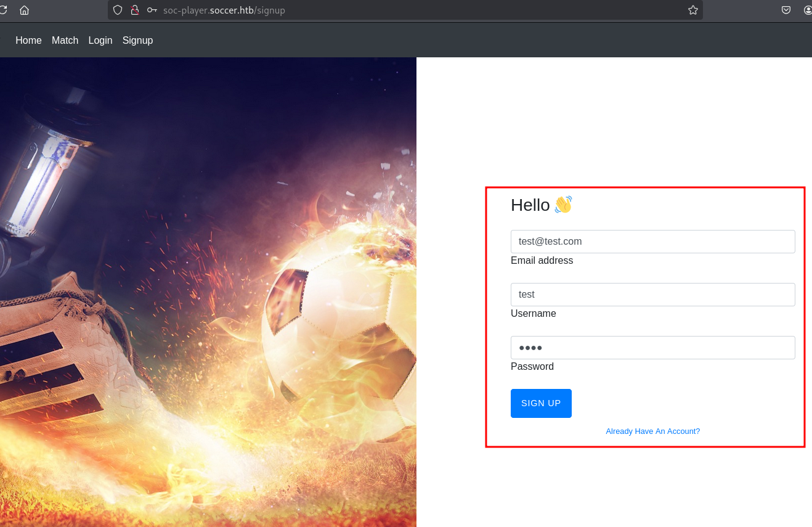Click the URL address bar text

click(224, 10)
